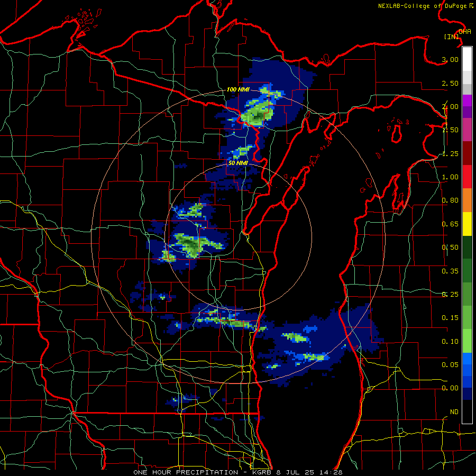Click the 2.00 legend value
Image resolution: width=476 pixels, height=476 pixels.
tap(450, 106)
